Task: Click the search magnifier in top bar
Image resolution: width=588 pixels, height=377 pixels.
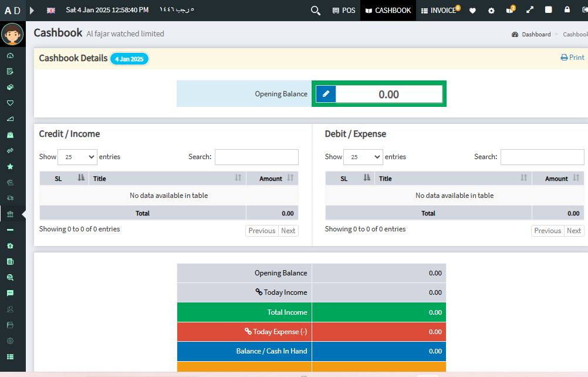Action: point(315,11)
